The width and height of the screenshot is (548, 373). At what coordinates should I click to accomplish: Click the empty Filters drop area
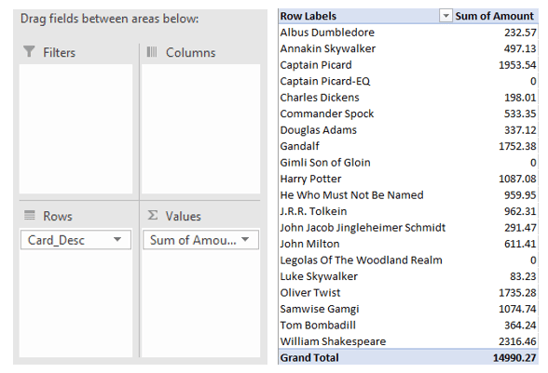[76, 128]
